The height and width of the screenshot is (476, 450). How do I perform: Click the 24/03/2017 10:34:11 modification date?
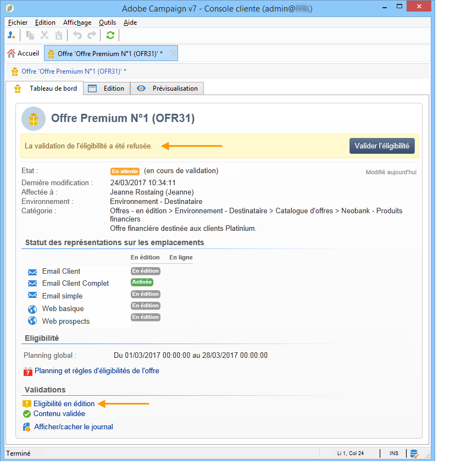(143, 182)
